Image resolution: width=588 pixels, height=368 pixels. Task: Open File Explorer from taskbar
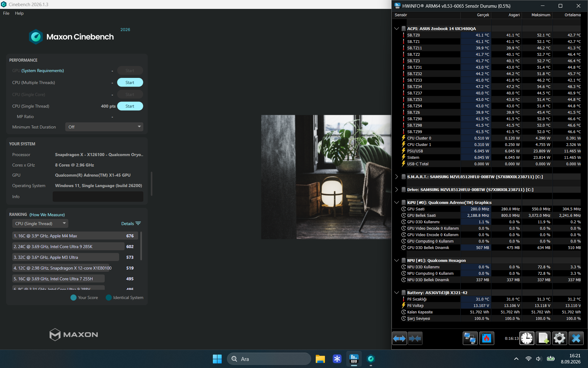320,359
